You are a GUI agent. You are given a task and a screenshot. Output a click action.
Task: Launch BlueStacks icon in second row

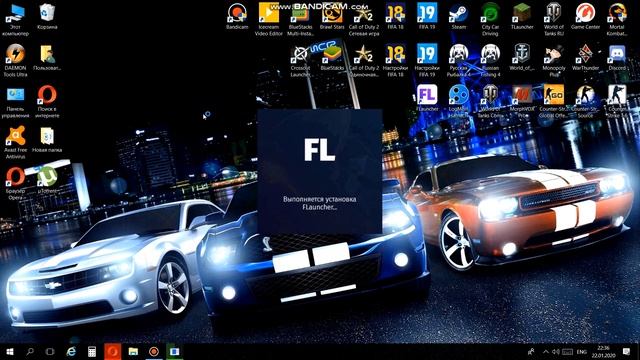[332, 58]
